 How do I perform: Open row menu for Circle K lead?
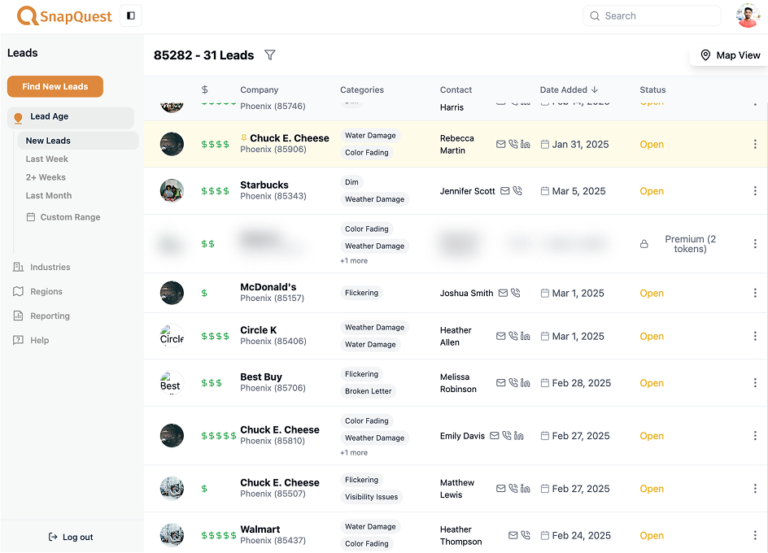(x=755, y=336)
